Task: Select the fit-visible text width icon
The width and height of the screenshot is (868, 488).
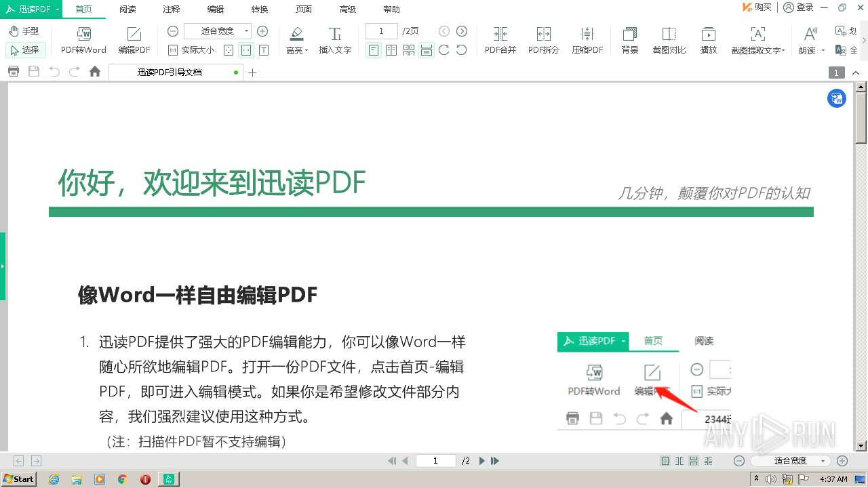Action: [x=264, y=49]
